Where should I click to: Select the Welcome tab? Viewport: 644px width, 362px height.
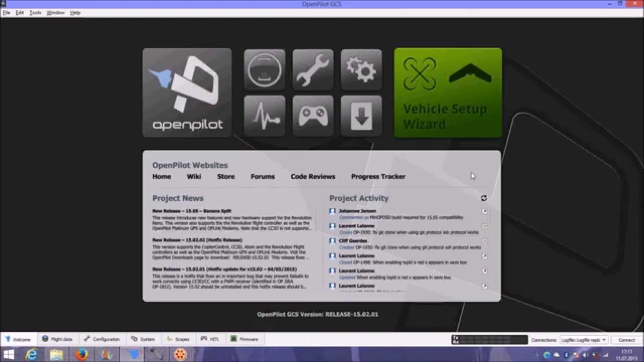pyautogui.click(x=18, y=339)
